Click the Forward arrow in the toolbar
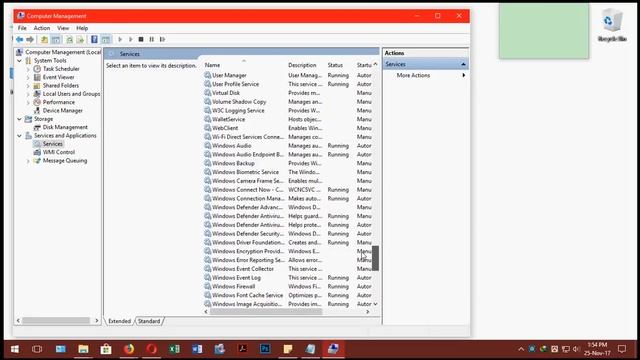640x360 pixels. coord(30,40)
